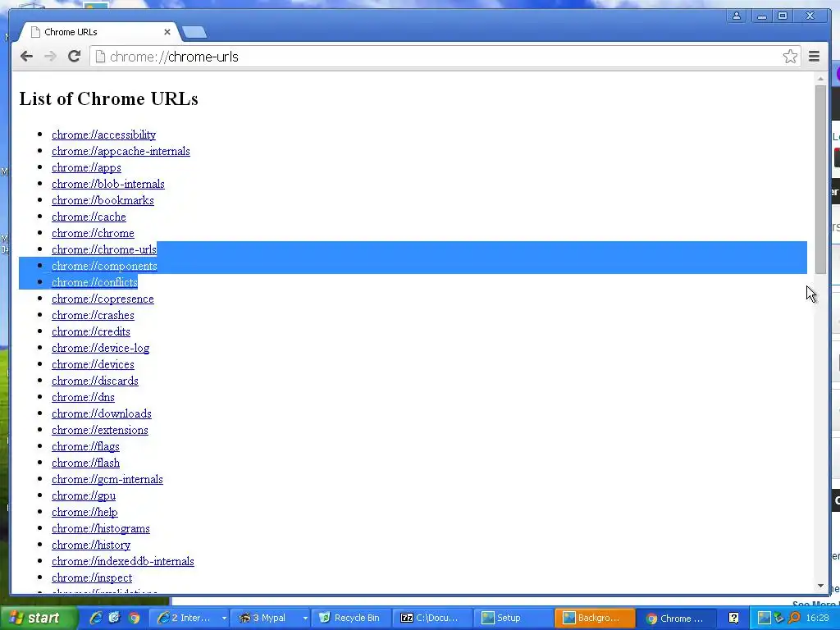Open chrome://chrome link
Viewport: 840px width, 630px height.
(x=94, y=234)
